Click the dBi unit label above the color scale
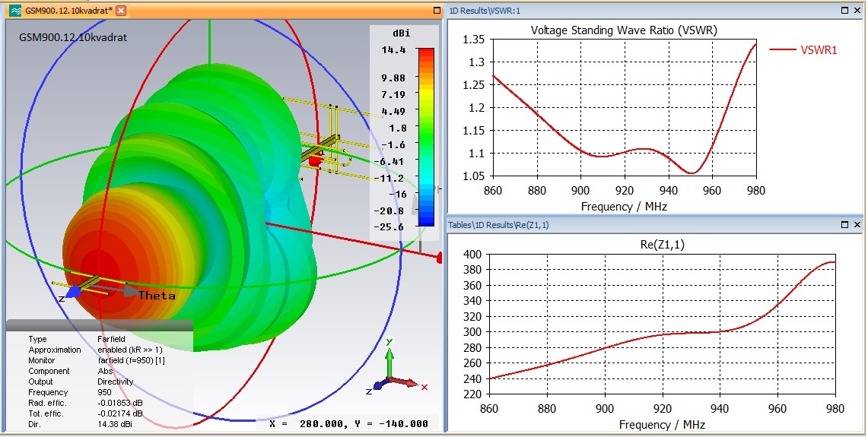868x437 pixels. click(401, 33)
